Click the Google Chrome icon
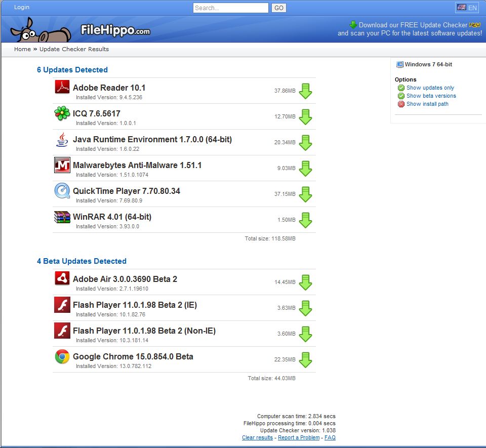486x448 pixels. point(62,356)
